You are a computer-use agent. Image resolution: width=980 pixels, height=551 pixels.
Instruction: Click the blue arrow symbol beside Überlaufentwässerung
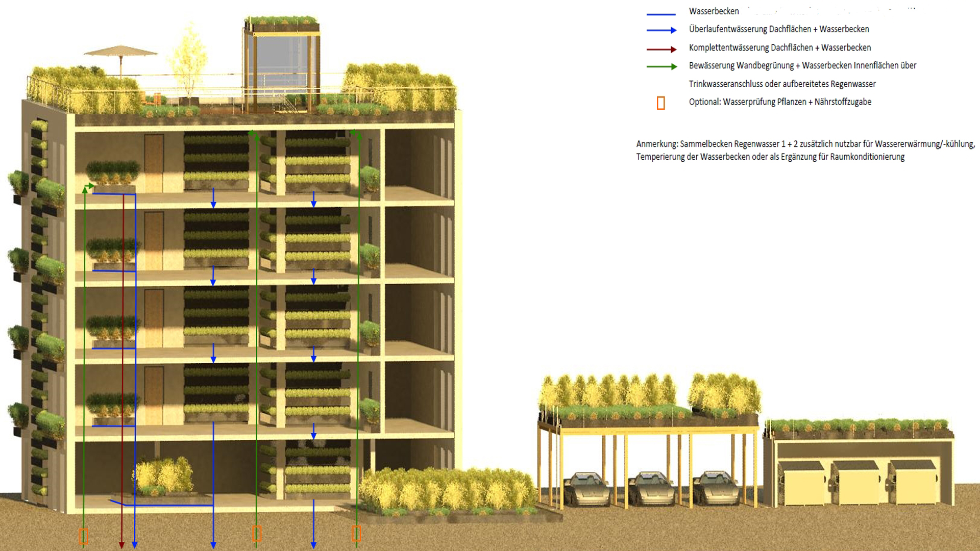coord(661,30)
